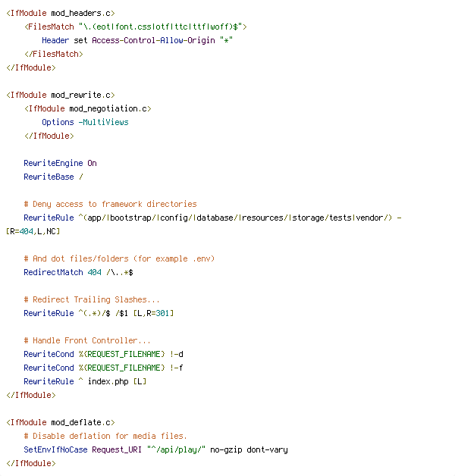Click the Access-Control-Allow-Origin header name
The height and width of the screenshot is (476, 455).
click(153, 40)
